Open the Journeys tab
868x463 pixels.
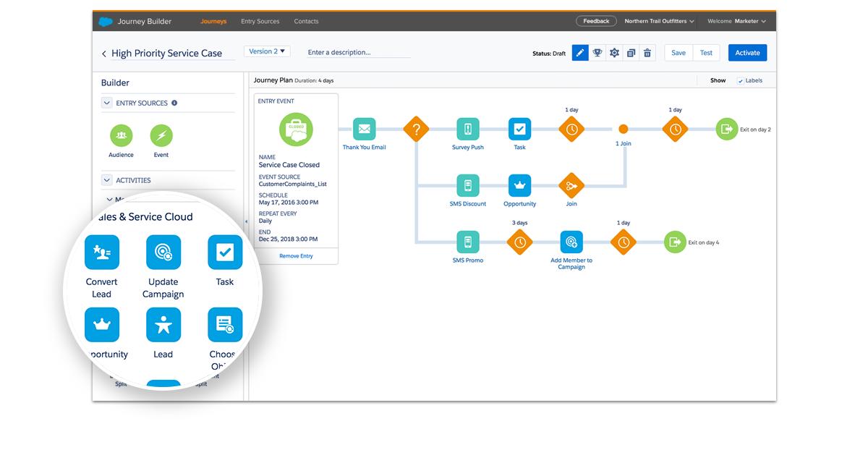pos(213,22)
